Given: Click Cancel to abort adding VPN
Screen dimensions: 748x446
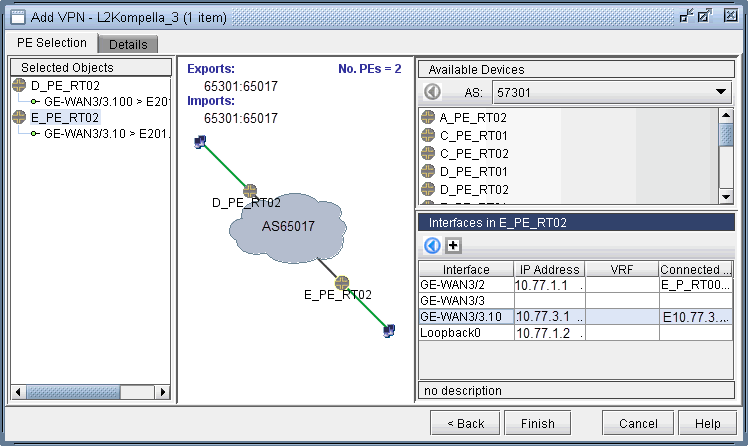Looking at the screenshot, I should click(637, 423).
